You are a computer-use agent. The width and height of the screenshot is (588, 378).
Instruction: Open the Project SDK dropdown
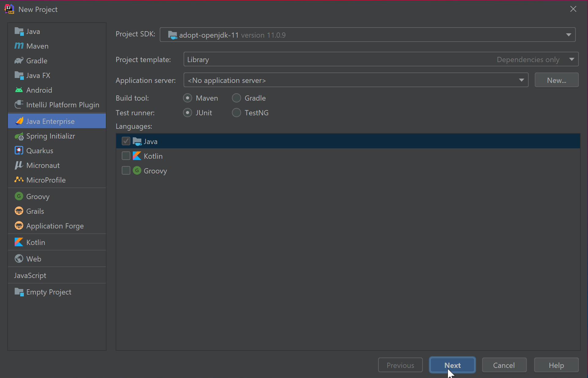coord(568,35)
